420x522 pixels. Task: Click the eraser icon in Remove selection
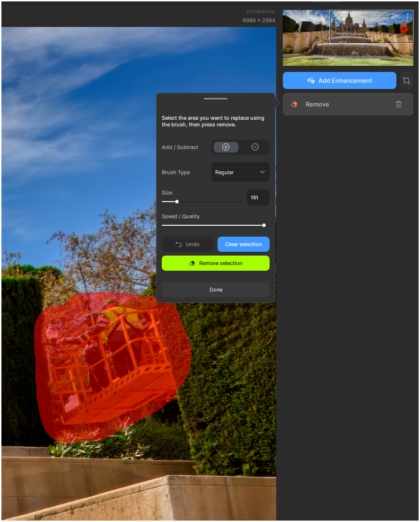(192, 263)
